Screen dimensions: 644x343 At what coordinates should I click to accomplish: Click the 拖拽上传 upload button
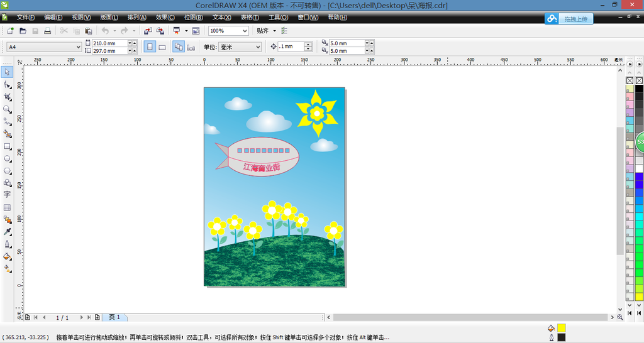point(569,19)
